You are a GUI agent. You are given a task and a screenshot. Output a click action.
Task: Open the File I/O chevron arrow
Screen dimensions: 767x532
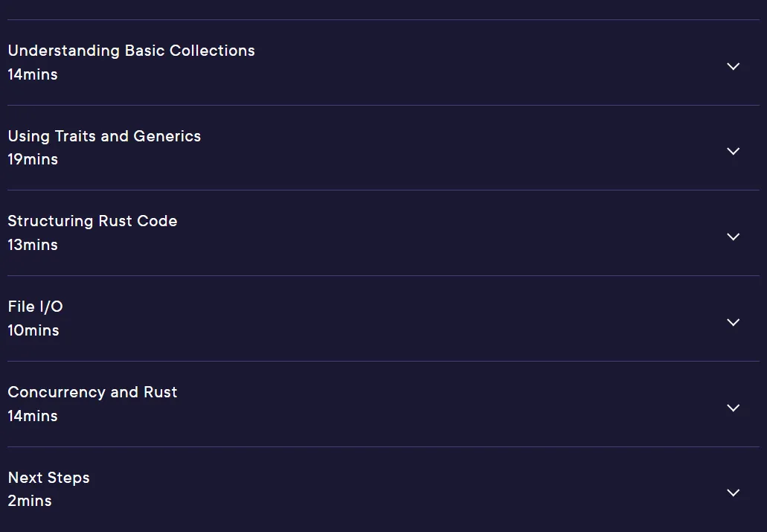point(733,322)
